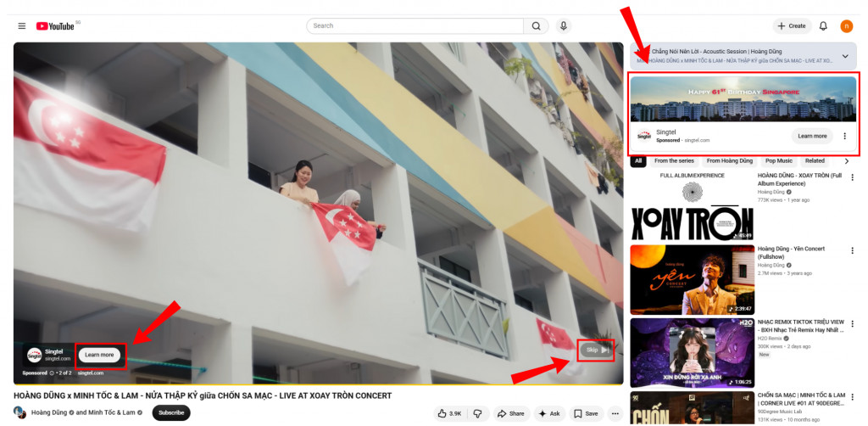Open options for Yên Concert video
The width and height of the screenshot is (868, 426).
(852, 251)
